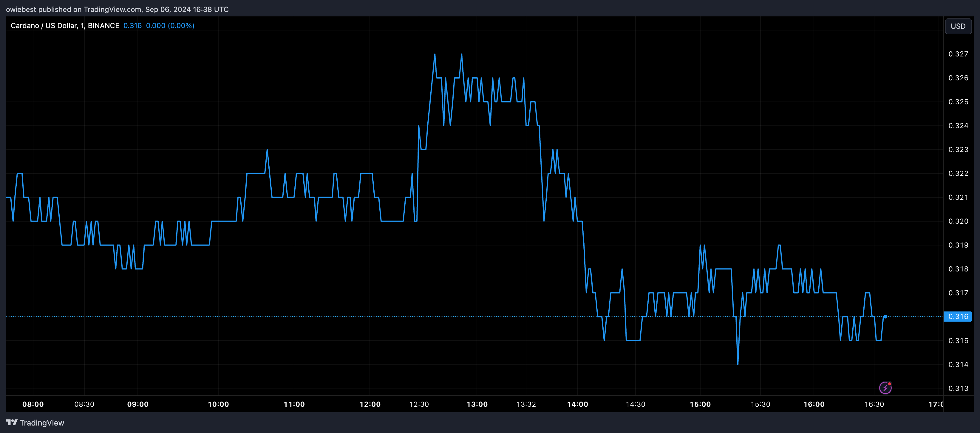Click the 0.324 price scale label

pyautogui.click(x=958, y=126)
